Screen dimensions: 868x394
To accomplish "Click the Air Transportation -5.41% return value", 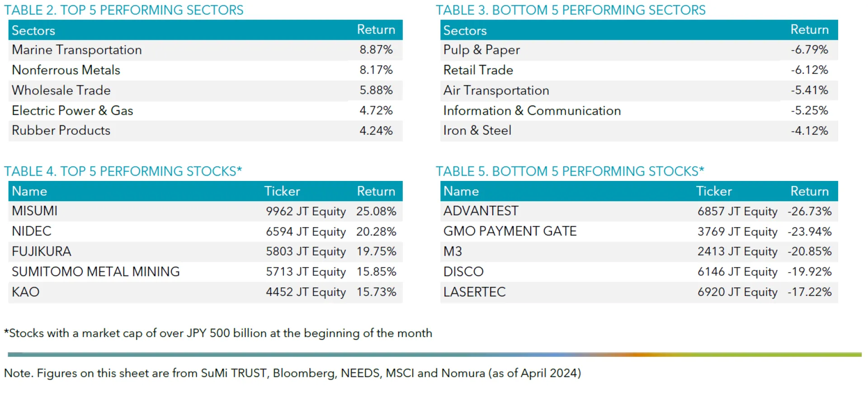I will coord(809,90).
